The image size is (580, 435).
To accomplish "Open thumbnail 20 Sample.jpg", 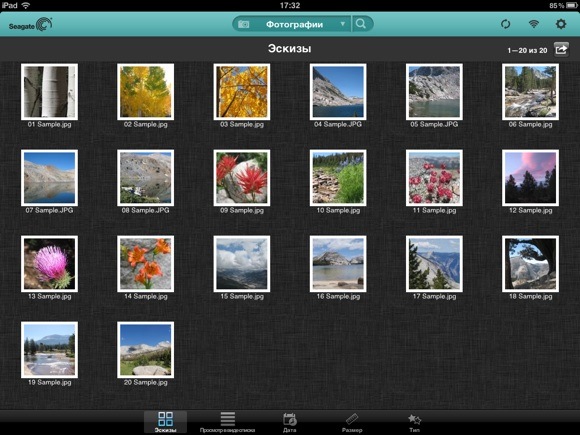I will [146, 350].
